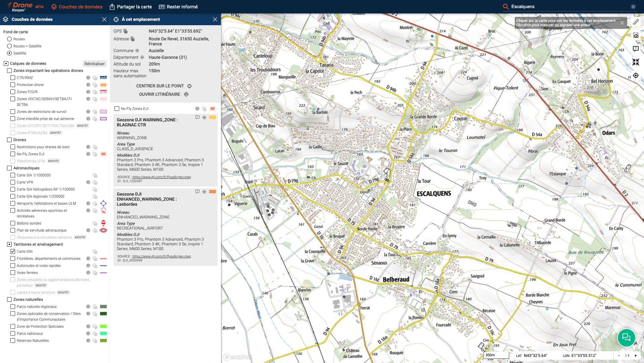
Task: Click CENTRER SUR LE POINT
Action: [164, 86]
